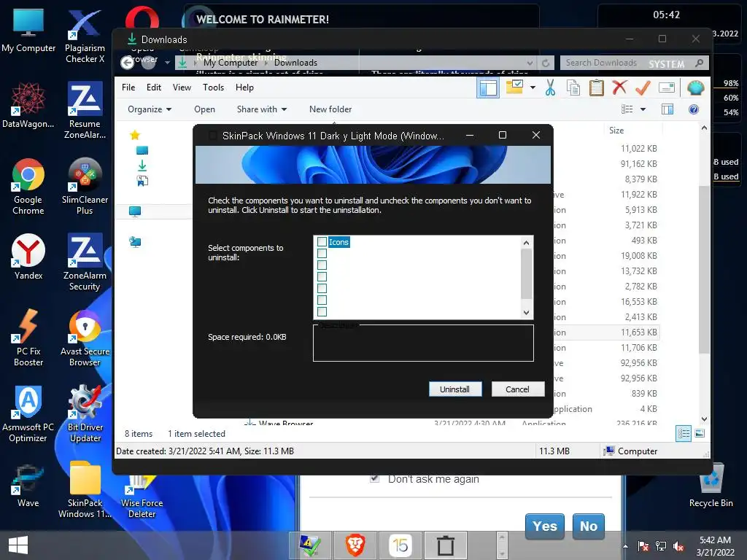Open recent locations arrow beside navigation buttons
747x560 pixels.
click(167, 63)
